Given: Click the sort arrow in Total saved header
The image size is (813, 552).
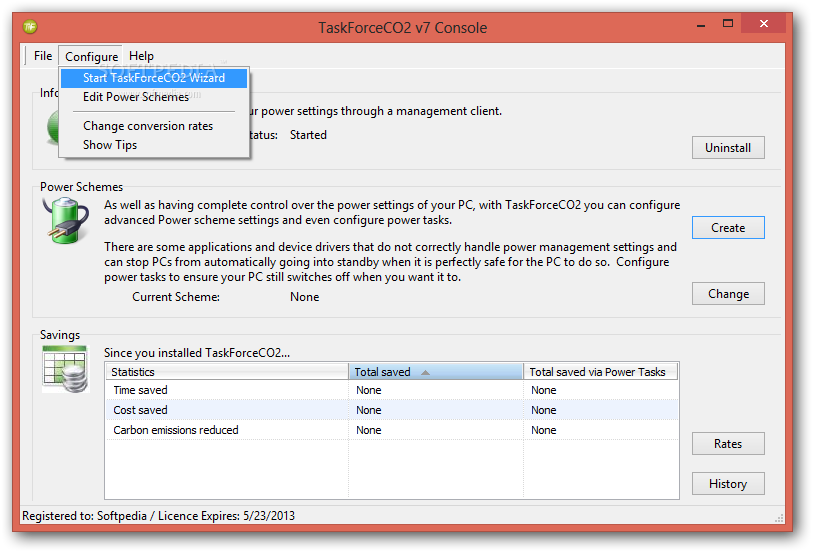Looking at the screenshot, I should (x=425, y=372).
